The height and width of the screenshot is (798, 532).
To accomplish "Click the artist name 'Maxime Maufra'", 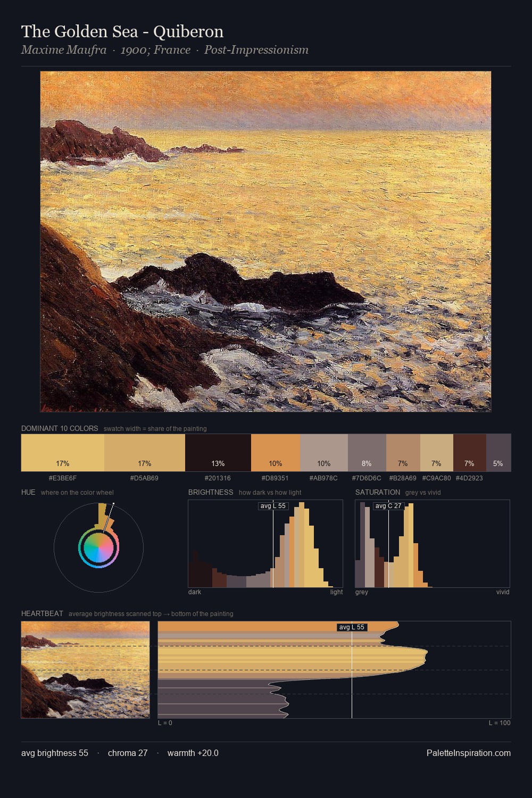I will (x=64, y=50).
